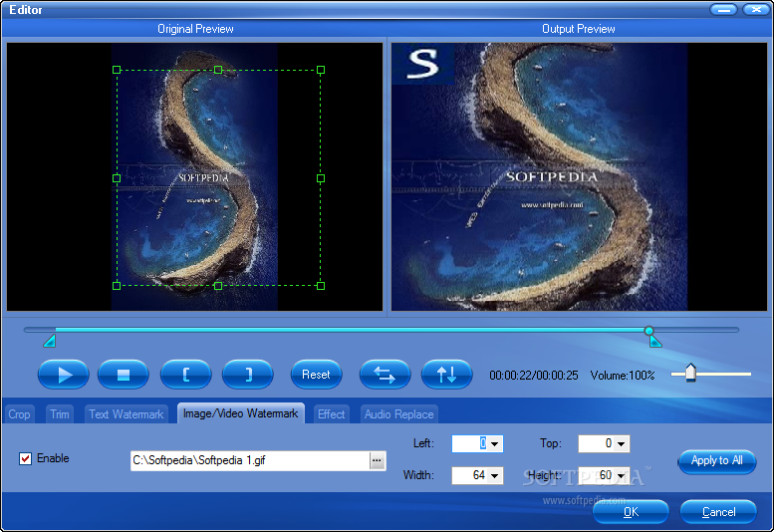Flip video horizontally with left-right arrows button
774x532 pixels.
(x=386, y=375)
